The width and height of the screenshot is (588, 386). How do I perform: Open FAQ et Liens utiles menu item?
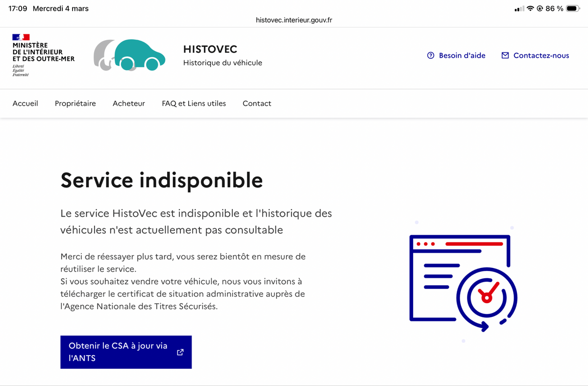point(194,103)
